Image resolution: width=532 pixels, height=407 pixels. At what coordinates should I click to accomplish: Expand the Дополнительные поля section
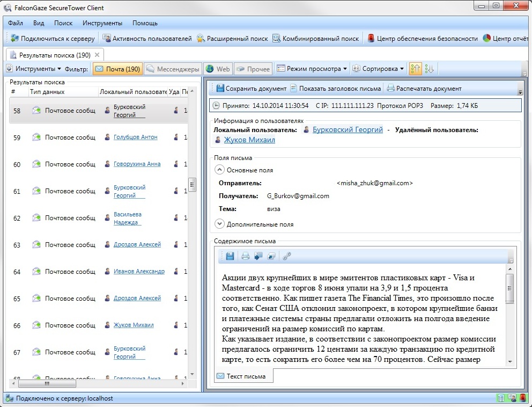pos(219,224)
